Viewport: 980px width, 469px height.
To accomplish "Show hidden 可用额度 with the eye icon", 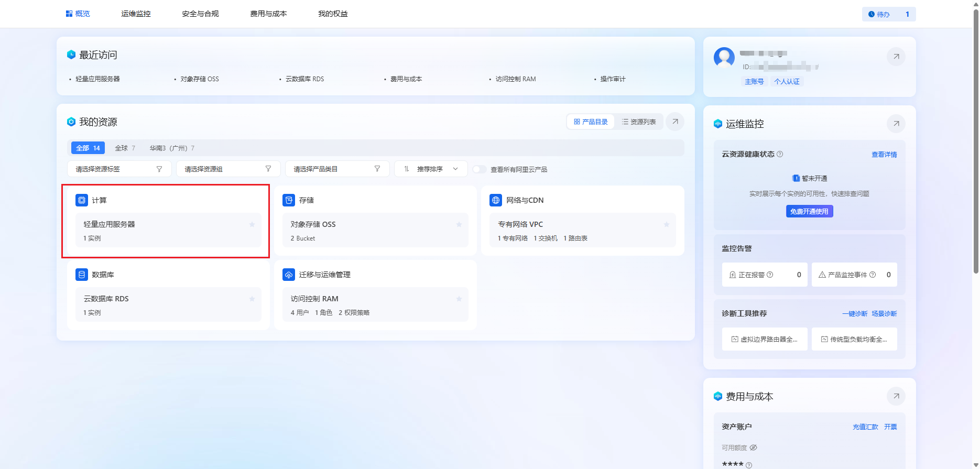I will pos(753,448).
